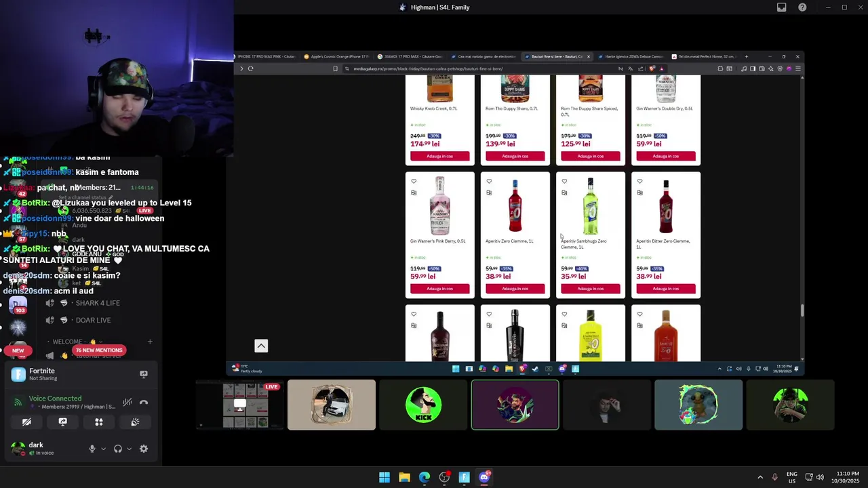Image resolution: width=868 pixels, height=488 pixels.
Task: Open File Explorer from taskbar
Action: point(404,477)
